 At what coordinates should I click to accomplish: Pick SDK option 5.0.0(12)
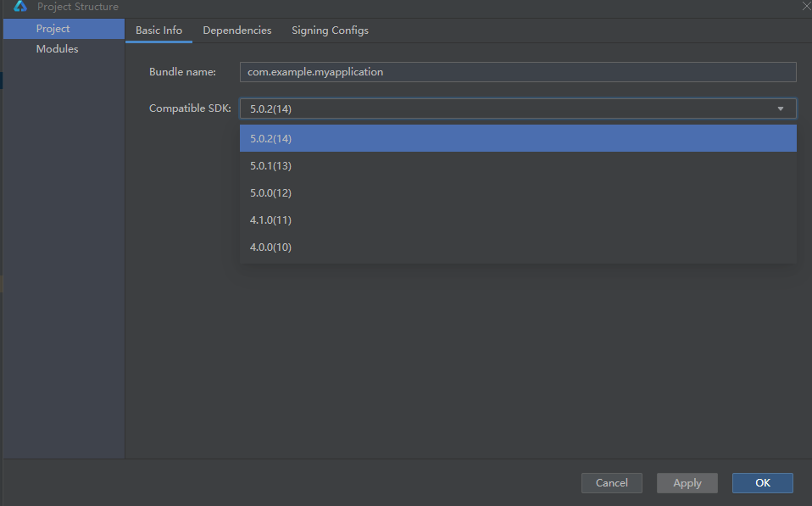click(518, 192)
